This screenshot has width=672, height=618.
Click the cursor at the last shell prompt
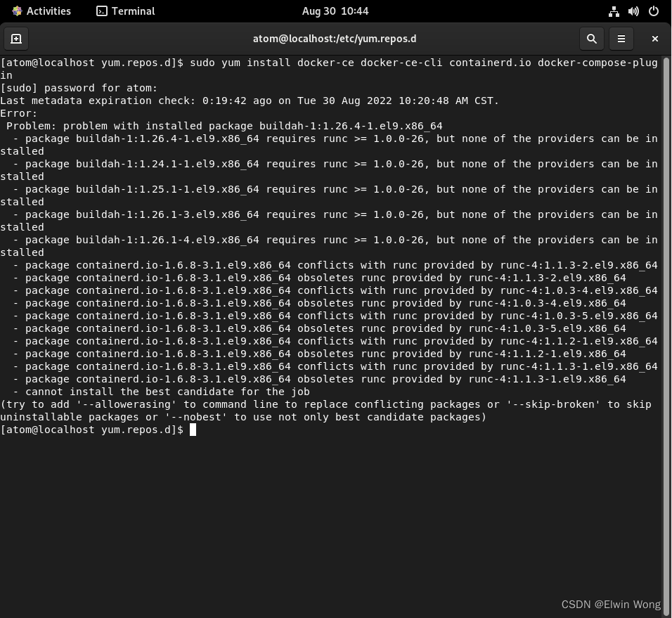(x=193, y=430)
